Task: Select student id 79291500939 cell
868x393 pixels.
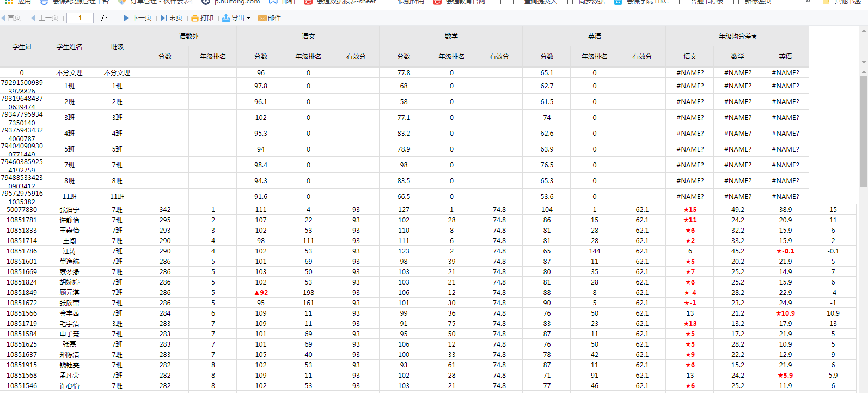Action: pos(22,86)
